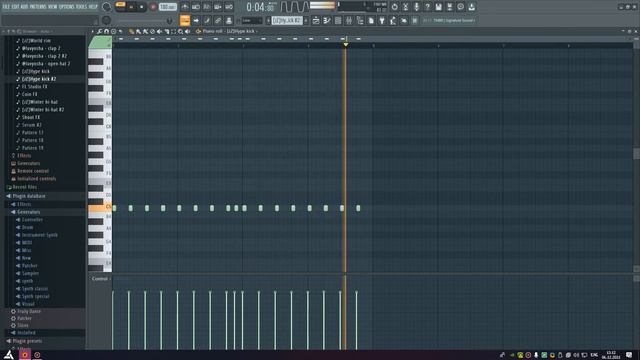
Task: Click the arrow window shortcut next to orange button
Action: coord(196,20)
